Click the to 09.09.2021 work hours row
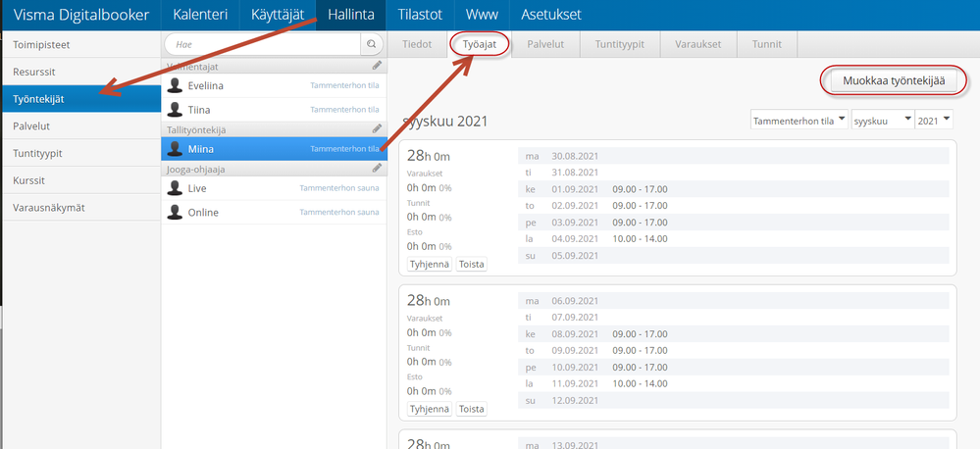The height and width of the screenshot is (449, 980). 734,350
